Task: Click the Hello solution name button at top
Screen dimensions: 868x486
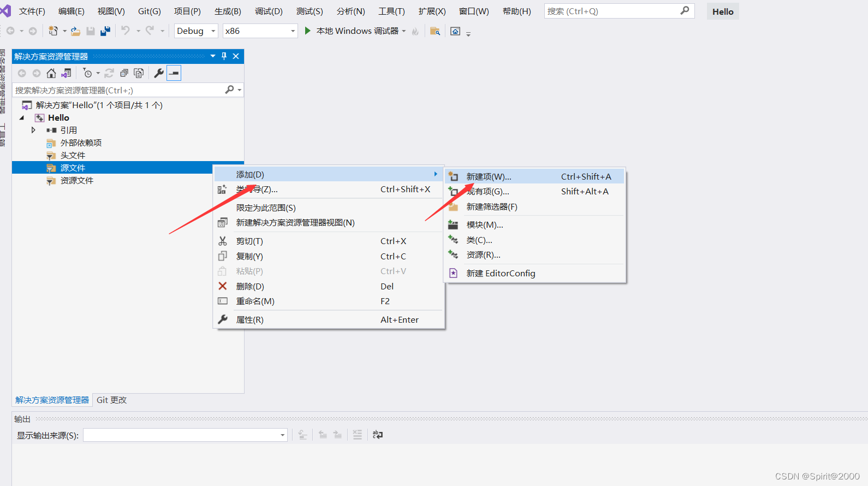Action: click(x=723, y=11)
